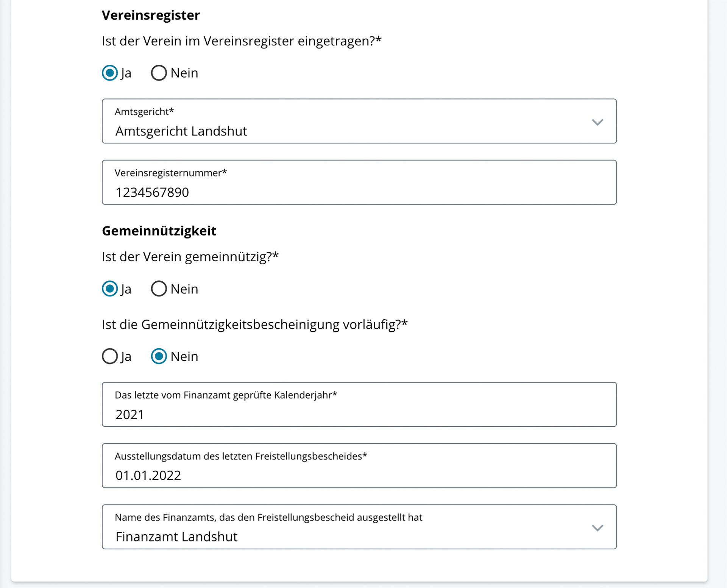Click the question "Ist der Verein im Vereinsregister eingetragen?"

(x=242, y=41)
